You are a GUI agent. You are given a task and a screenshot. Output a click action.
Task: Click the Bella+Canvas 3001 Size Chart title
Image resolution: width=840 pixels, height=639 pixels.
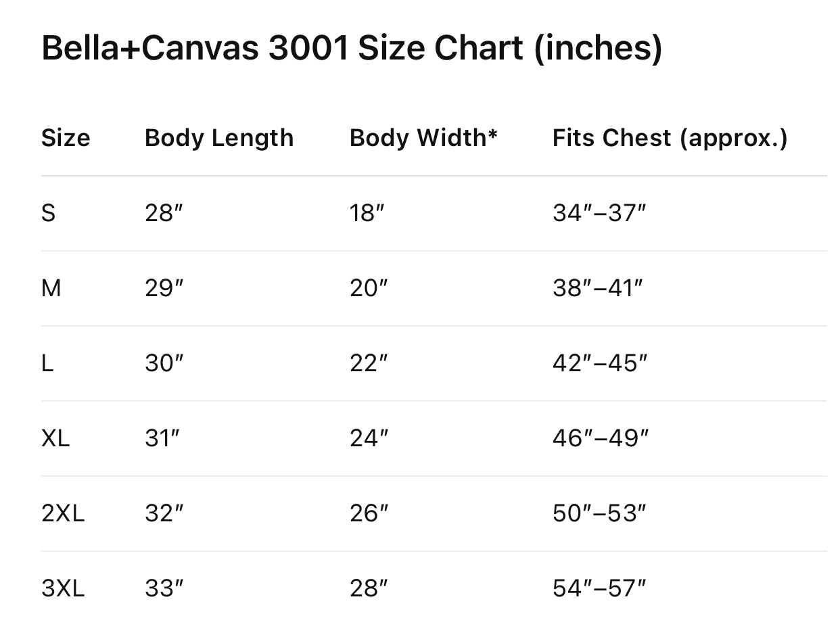pyautogui.click(x=352, y=49)
